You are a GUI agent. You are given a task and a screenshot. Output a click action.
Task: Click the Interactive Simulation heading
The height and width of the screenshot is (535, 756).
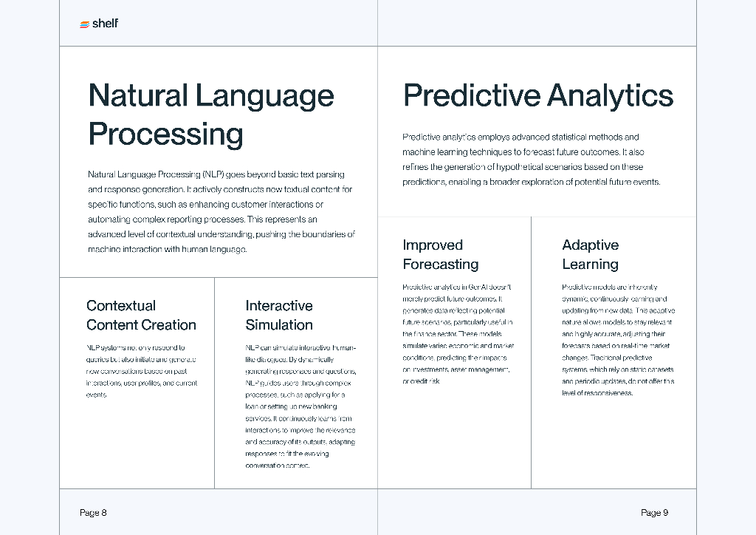click(279, 316)
